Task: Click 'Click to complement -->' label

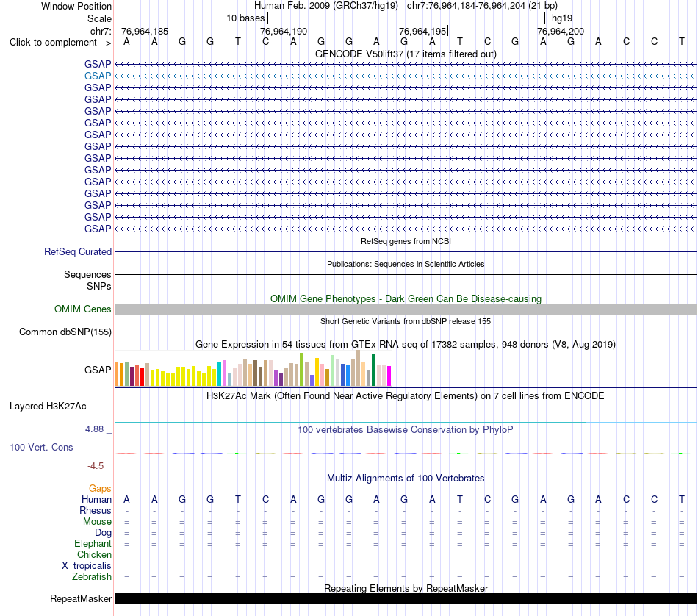Action: [x=60, y=43]
